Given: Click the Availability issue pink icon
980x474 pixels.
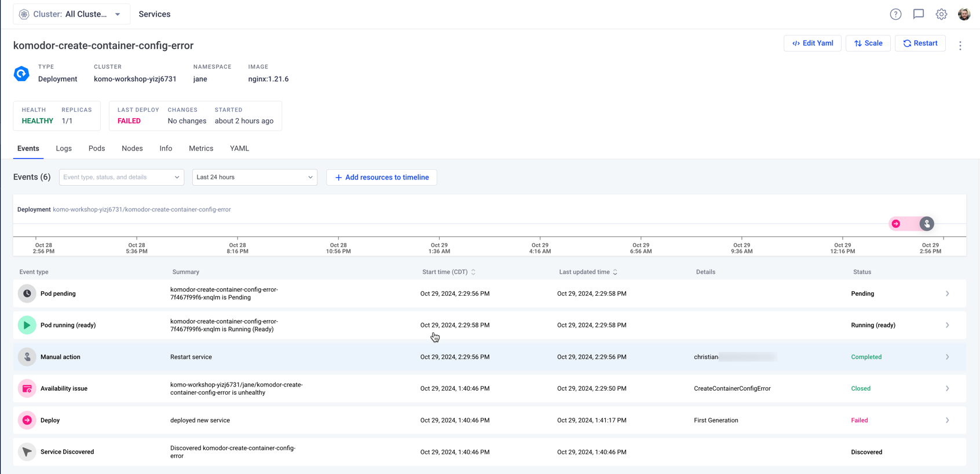Looking at the screenshot, I should tap(27, 389).
